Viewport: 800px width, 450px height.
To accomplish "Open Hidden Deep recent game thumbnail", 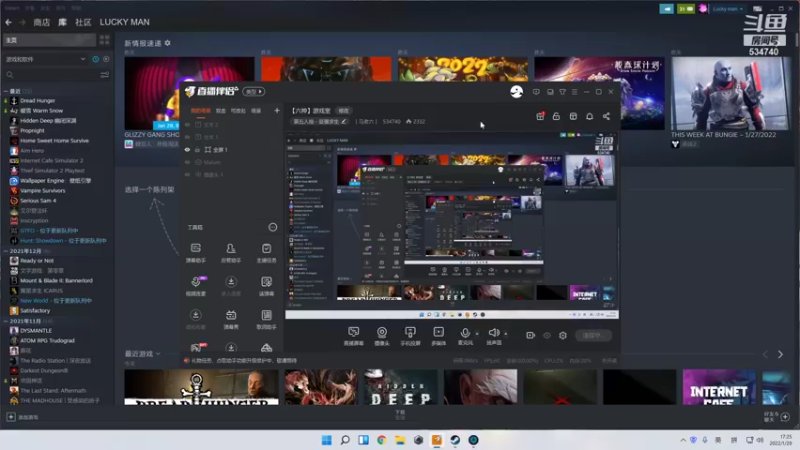I will [x=401, y=387].
